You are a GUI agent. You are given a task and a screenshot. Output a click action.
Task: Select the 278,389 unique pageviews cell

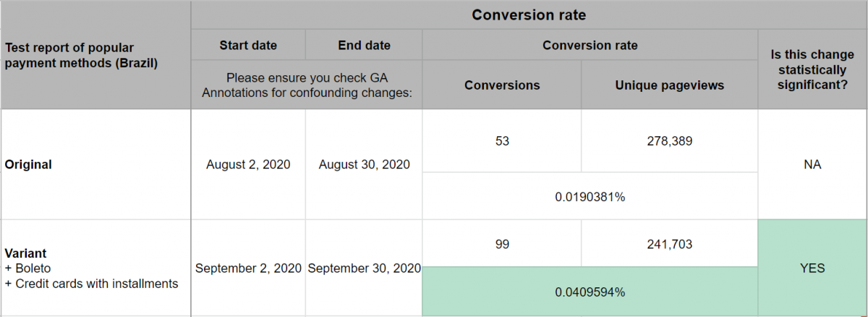669,141
